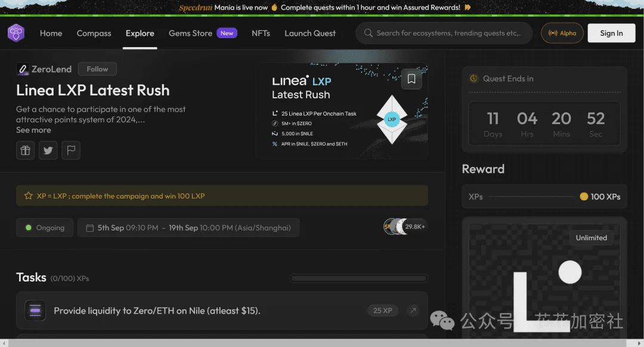
Task: Go to the Compass tab
Action: pyautogui.click(x=94, y=33)
